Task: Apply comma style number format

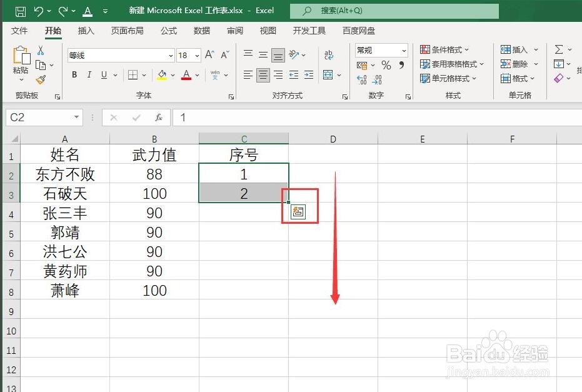Action: point(401,65)
